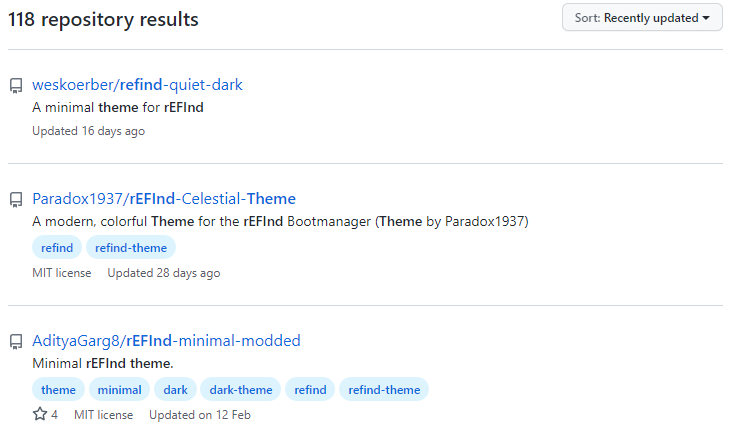Visit AdityaGarg8/rEFInd-minimal-modded repository
Viewport: 730px width, 432px height.
tap(166, 341)
